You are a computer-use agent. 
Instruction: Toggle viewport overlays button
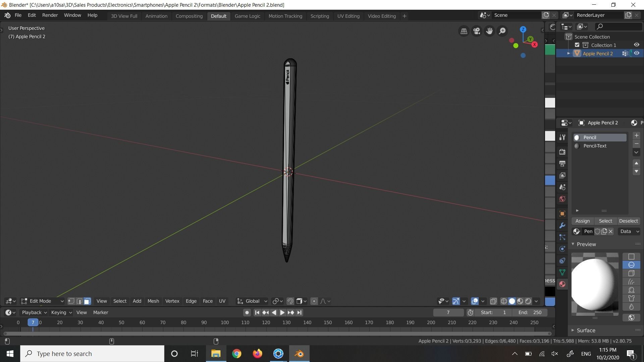(475, 301)
